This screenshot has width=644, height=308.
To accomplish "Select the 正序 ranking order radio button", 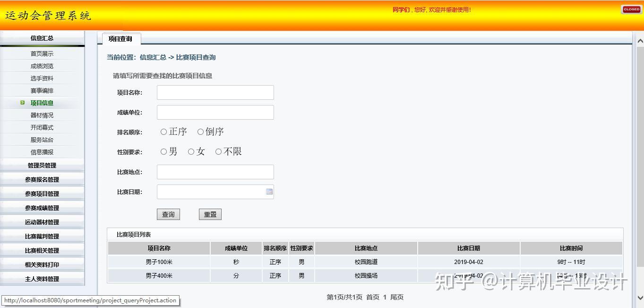I will (164, 132).
